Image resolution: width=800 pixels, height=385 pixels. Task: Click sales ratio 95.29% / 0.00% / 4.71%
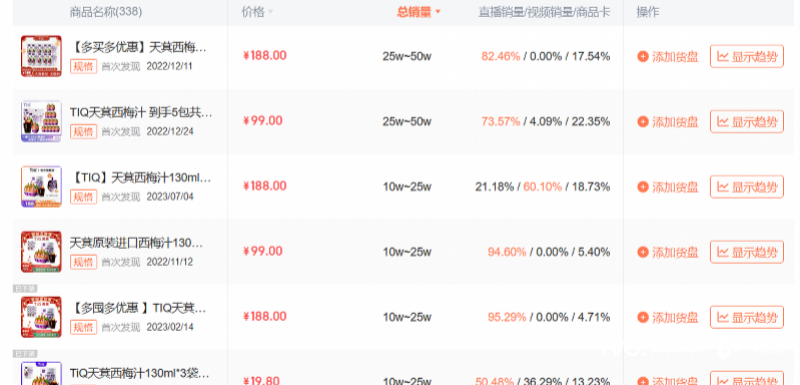[549, 317]
